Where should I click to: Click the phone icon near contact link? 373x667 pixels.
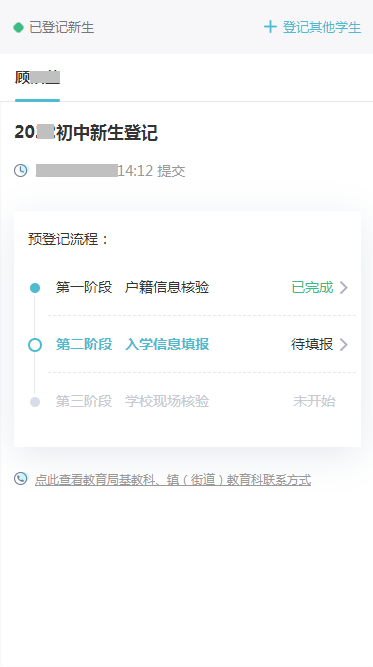click(21, 479)
